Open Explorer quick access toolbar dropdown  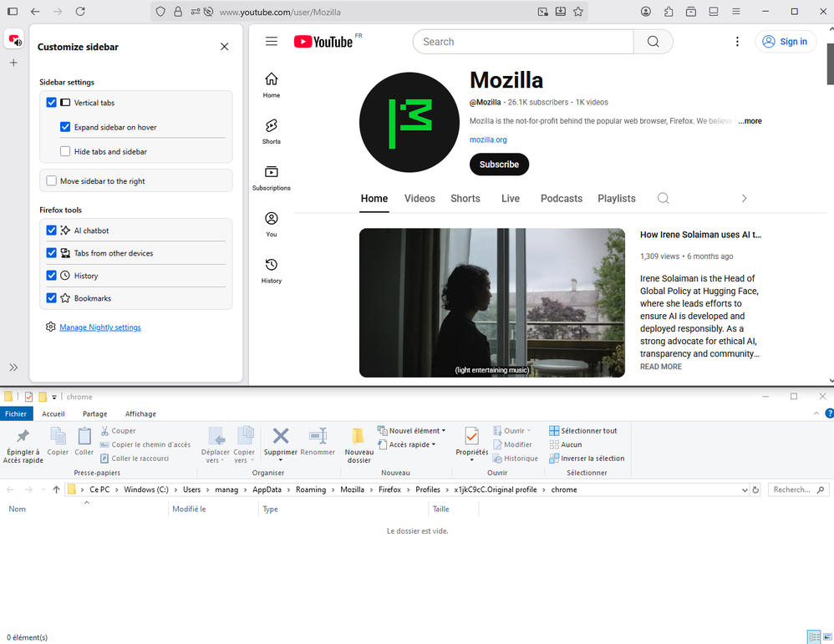[x=54, y=398]
